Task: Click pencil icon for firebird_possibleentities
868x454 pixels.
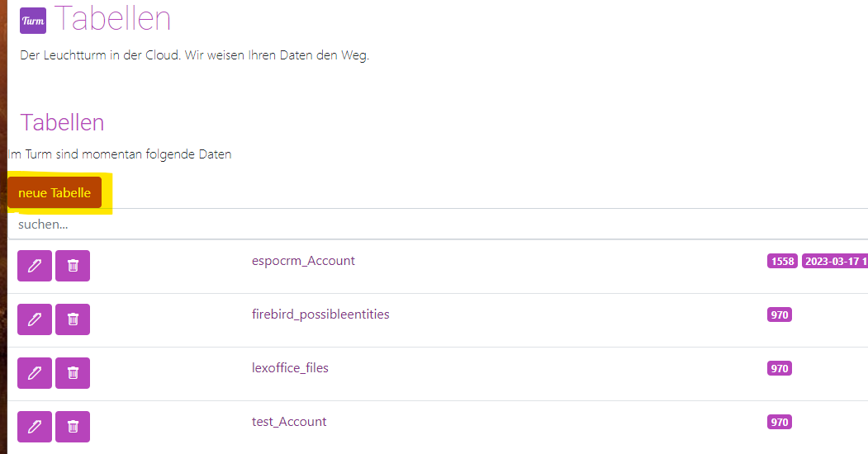Action: point(35,319)
